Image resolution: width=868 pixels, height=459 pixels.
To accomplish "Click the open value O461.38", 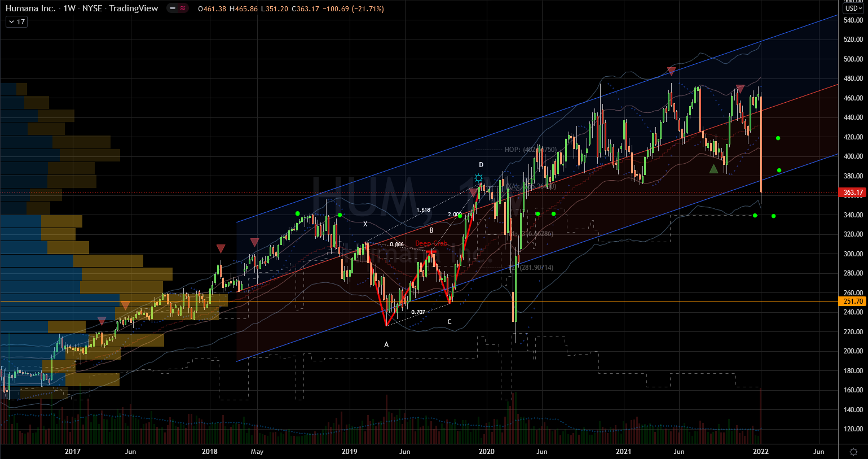I will (x=212, y=9).
